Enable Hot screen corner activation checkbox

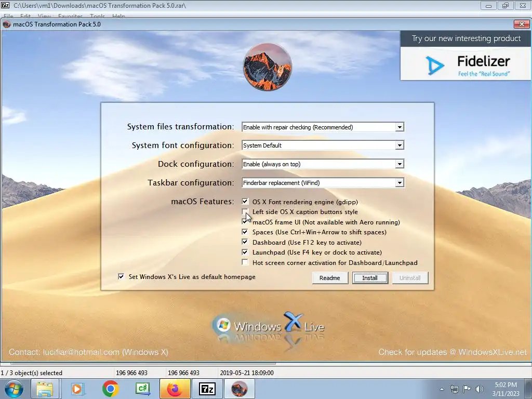coord(245,262)
